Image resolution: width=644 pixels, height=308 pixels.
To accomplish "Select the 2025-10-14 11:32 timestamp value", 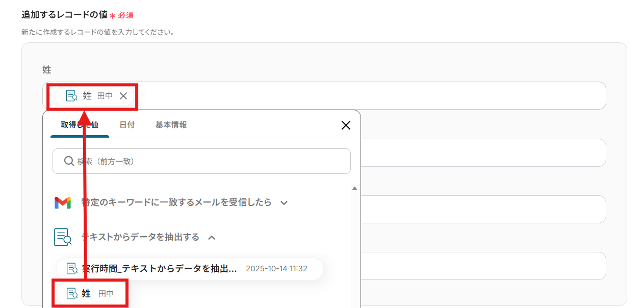I will (x=276, y=269).
